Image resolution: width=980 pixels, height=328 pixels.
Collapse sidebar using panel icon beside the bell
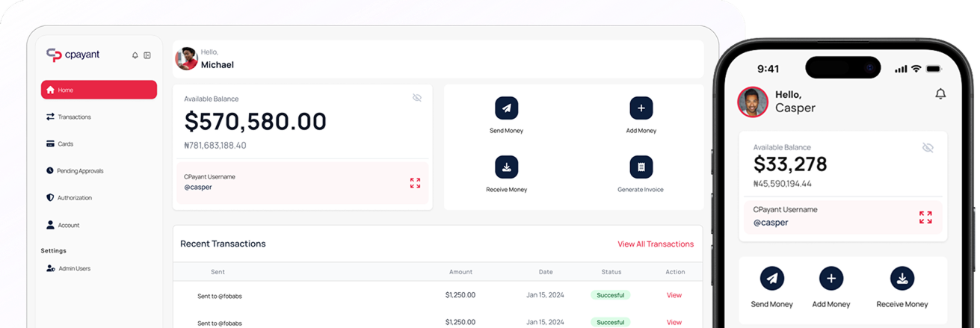pos(147,55)
